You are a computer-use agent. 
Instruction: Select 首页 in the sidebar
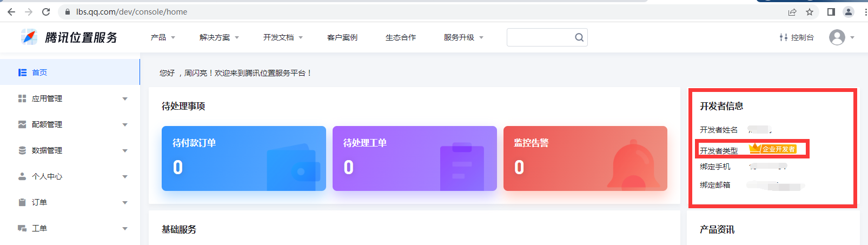(x=70, y=72)
